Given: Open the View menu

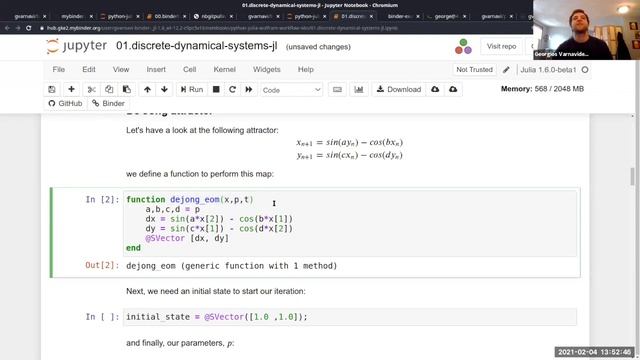Looking at the screenshot, I should pos(121,69).
